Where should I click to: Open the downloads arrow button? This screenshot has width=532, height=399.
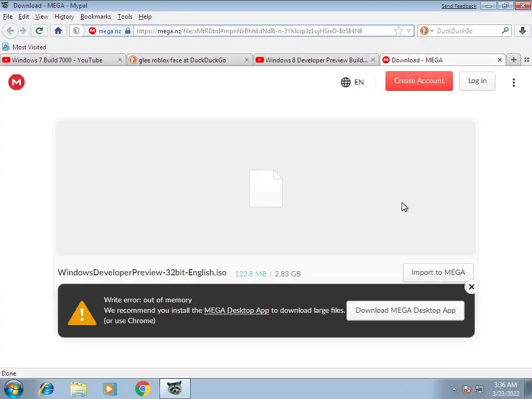[x=523, y=31]
